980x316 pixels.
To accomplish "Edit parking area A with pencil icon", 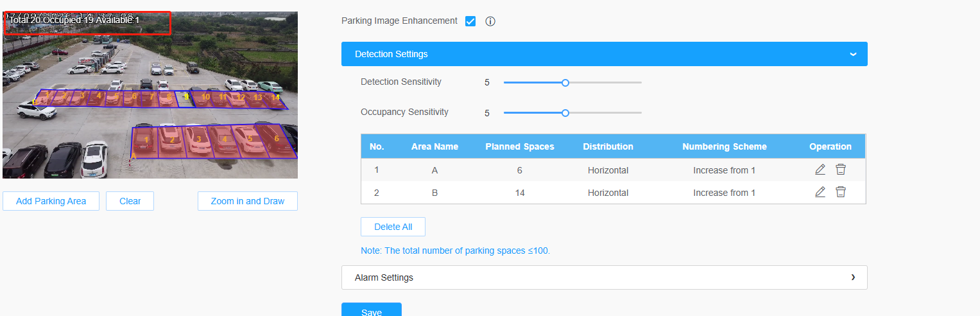I will [820, 170].
